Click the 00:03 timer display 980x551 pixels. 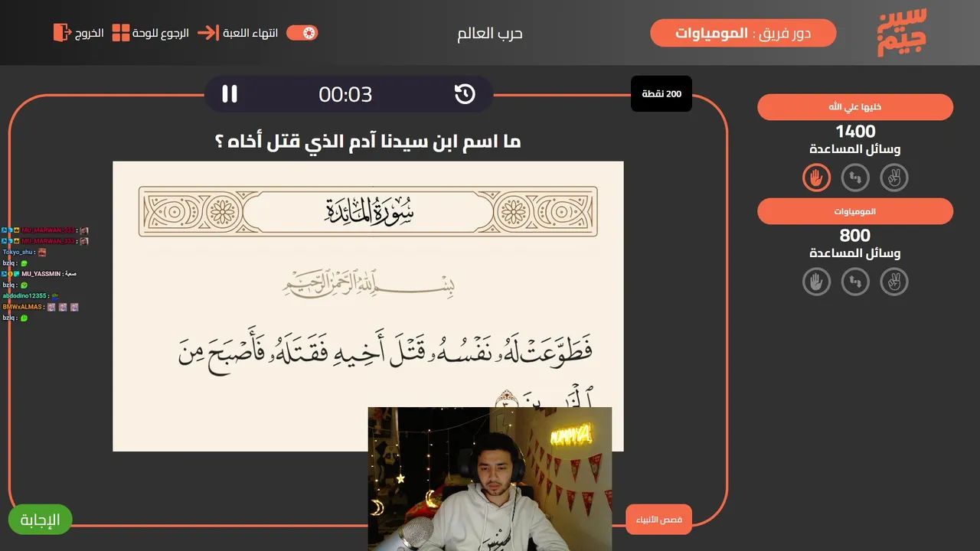[345, 94]
